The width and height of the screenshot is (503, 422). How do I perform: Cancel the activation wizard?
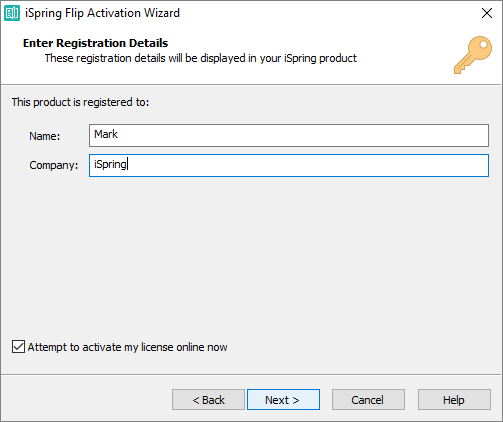(x=368, y=400)
